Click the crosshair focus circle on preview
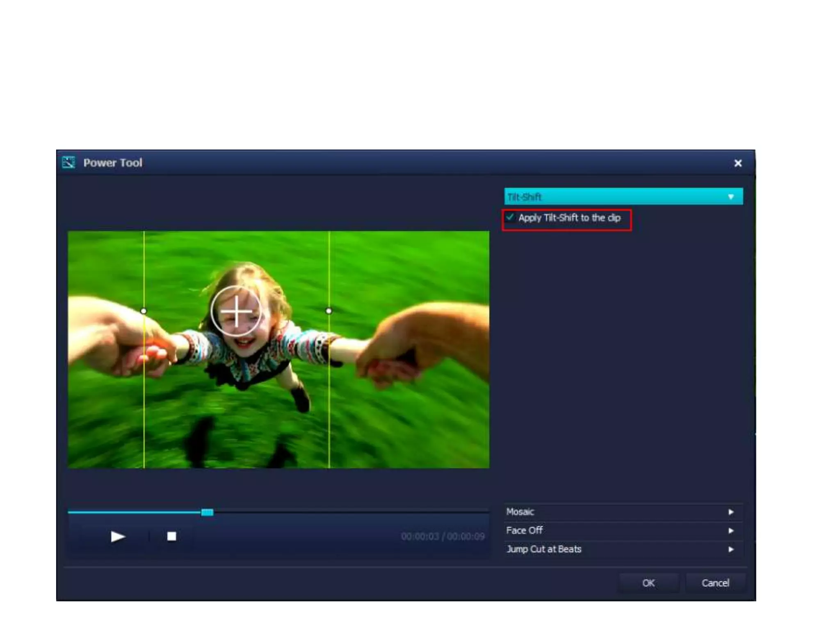Screen dimensions: 840x630 (x=236, y=311)
